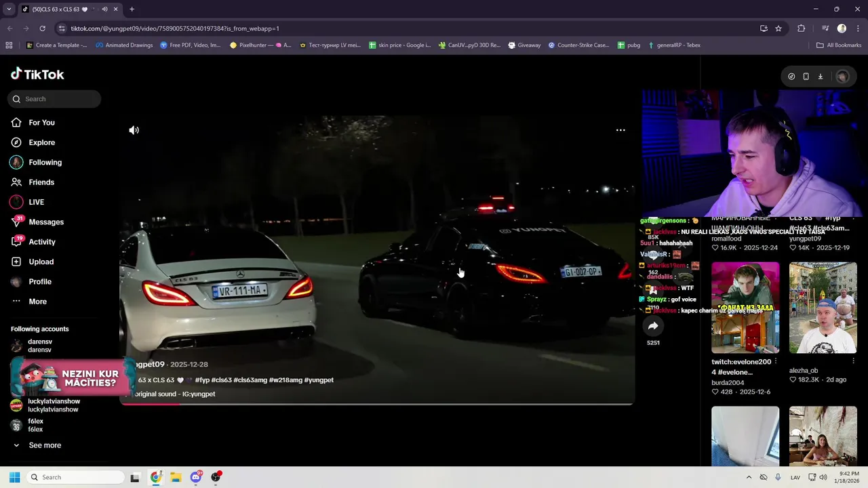Open the alezha_ob video thumbnail
This screenshot has width=868, height=488.
(823, 308)
